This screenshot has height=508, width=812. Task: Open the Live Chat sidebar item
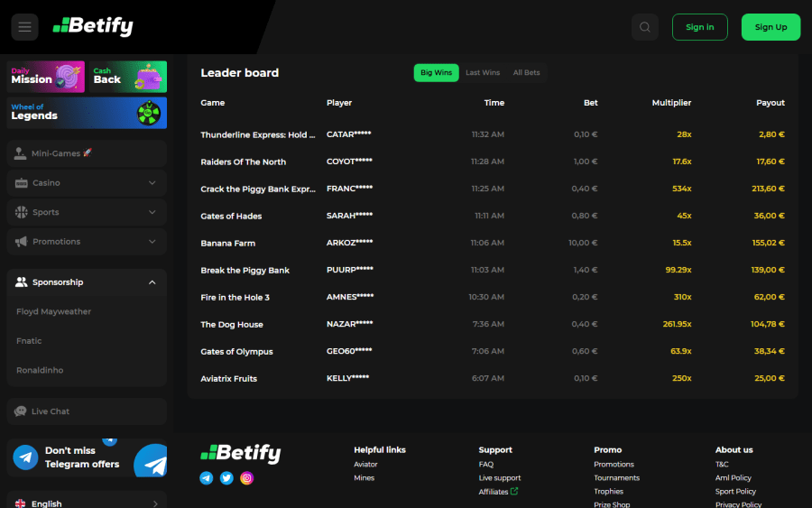[87, 411]
